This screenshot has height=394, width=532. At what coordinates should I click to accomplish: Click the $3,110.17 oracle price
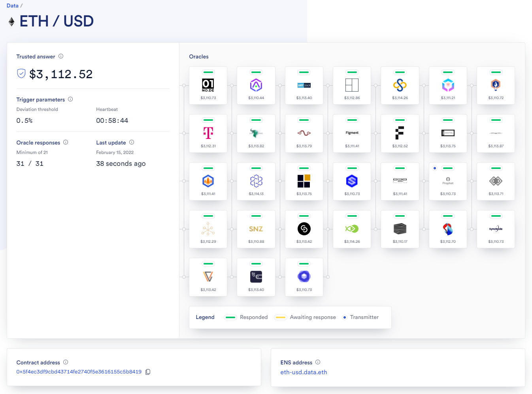coord(400,242)
